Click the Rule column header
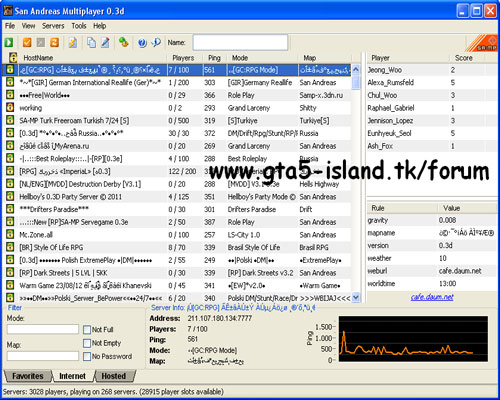 (402, 208)
